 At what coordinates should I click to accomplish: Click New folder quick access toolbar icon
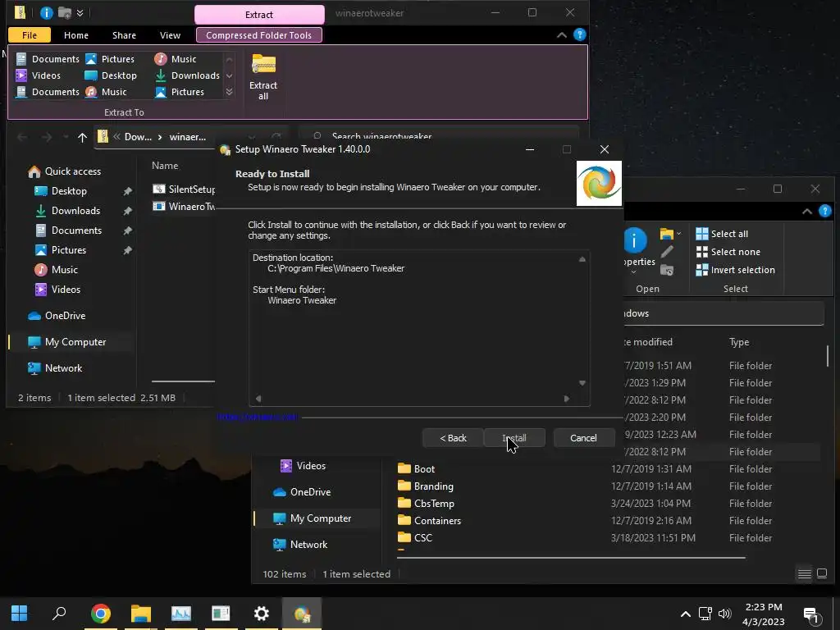tap(65, 13)
